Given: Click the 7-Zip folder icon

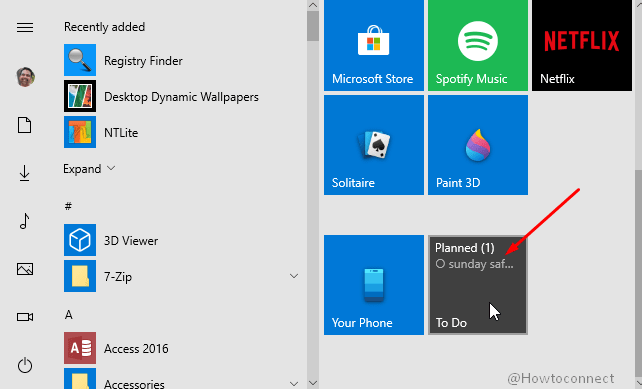Looking at the screenshot, I should [x=80, y=276].
